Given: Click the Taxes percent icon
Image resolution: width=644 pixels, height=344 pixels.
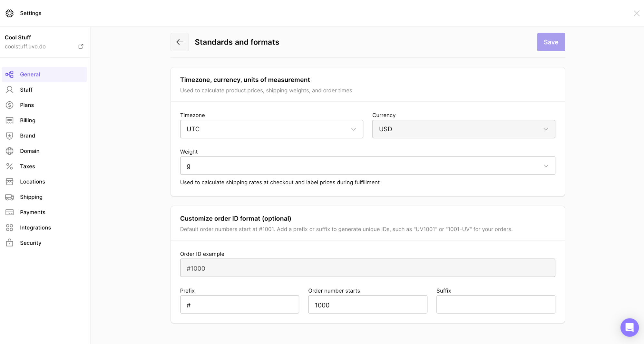Looking at the screenshot, I should tap(10, 166).
